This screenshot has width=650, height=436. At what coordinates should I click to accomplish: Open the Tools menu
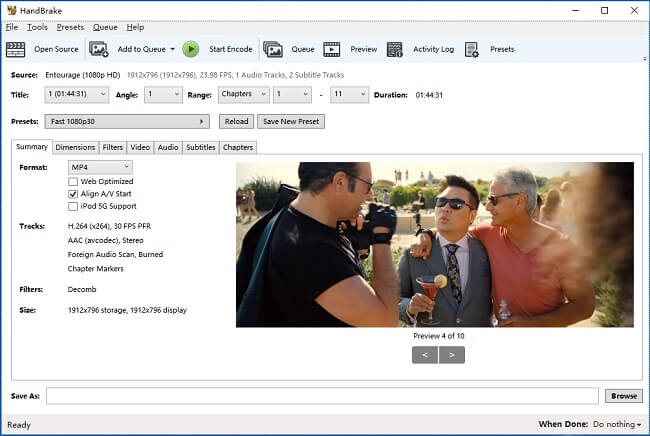37,27
